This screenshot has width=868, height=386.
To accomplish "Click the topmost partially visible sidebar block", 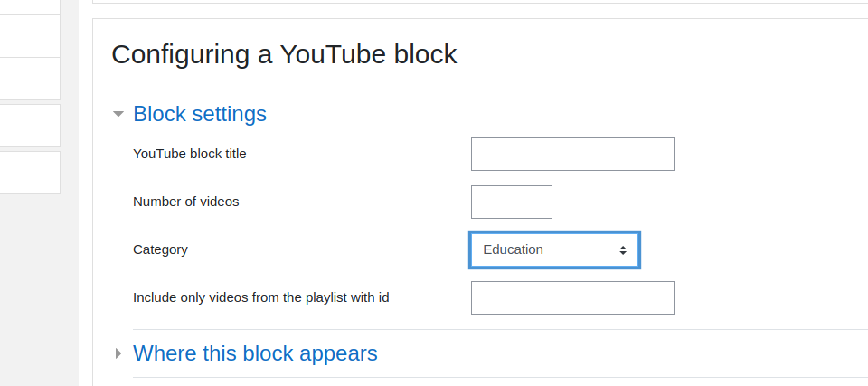I will [x=30, y=7].
